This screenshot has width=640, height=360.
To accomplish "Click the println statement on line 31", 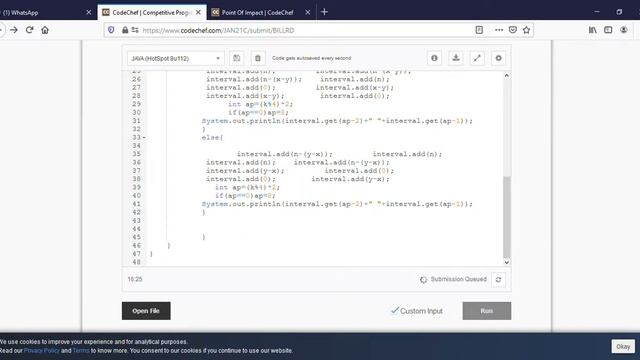I will 337,121.
